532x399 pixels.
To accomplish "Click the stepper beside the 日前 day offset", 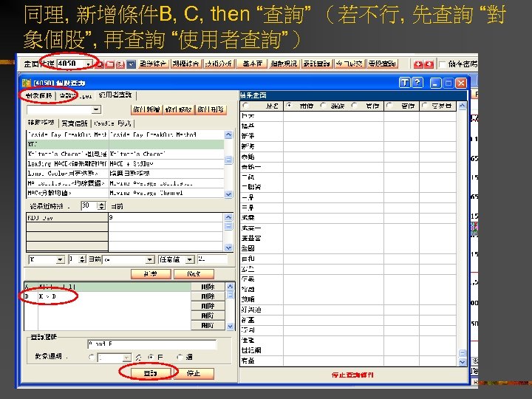I will coord(82,259).
